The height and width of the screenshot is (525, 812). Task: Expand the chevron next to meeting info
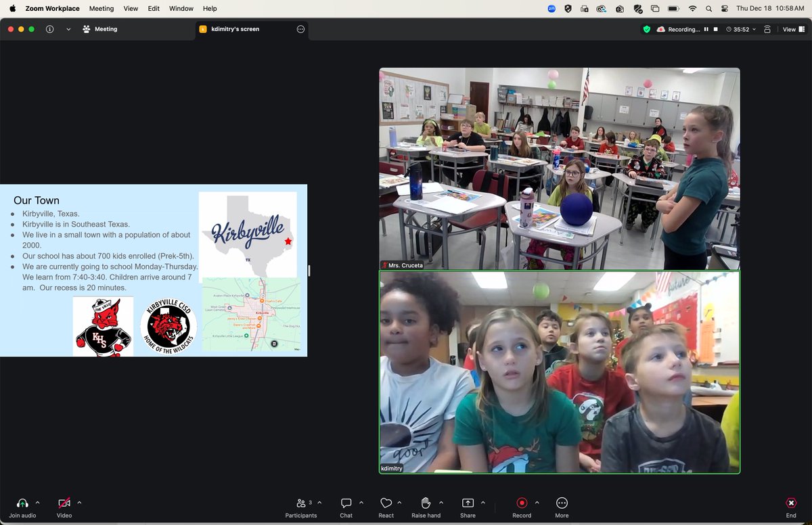[68, 29]
